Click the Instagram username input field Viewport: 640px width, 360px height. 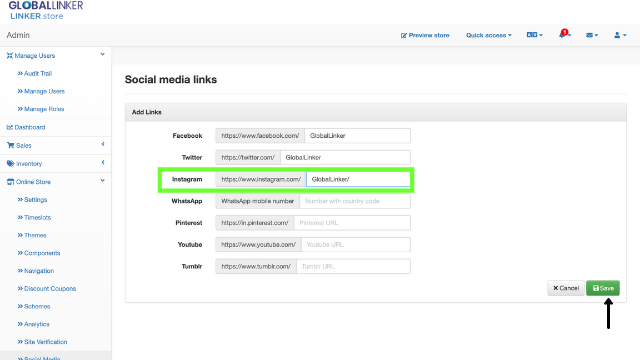click(358, 179)
